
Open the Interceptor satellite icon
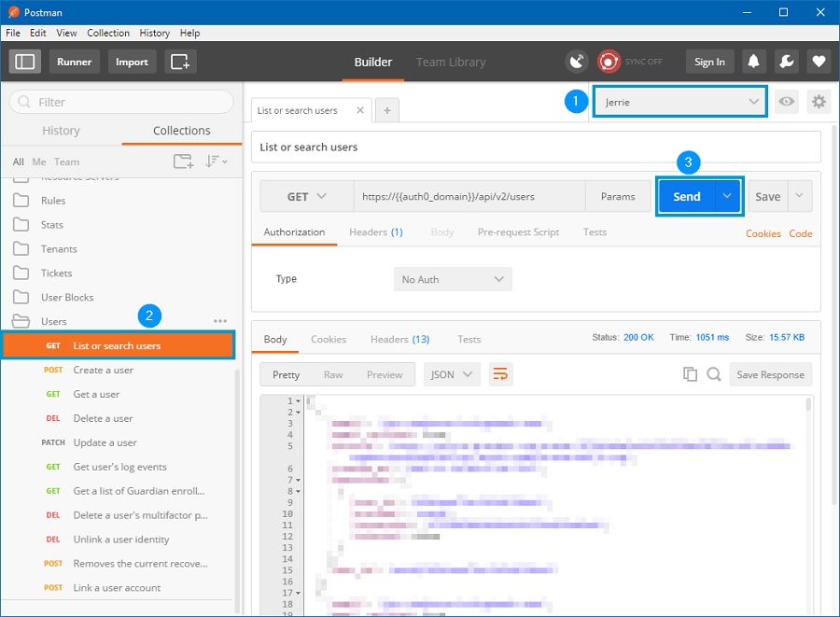[577, 62]
